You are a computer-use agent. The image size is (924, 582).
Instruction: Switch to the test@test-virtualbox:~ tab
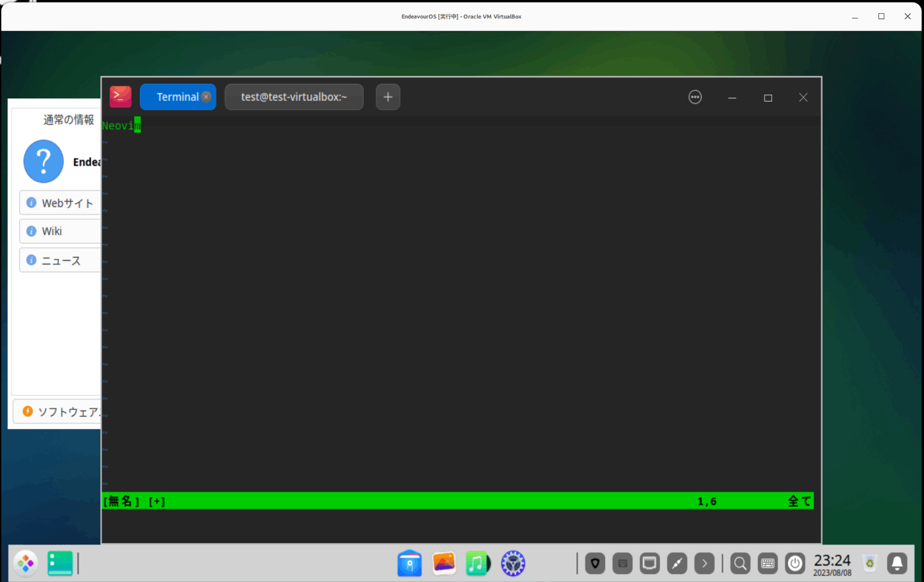[294, 97]
